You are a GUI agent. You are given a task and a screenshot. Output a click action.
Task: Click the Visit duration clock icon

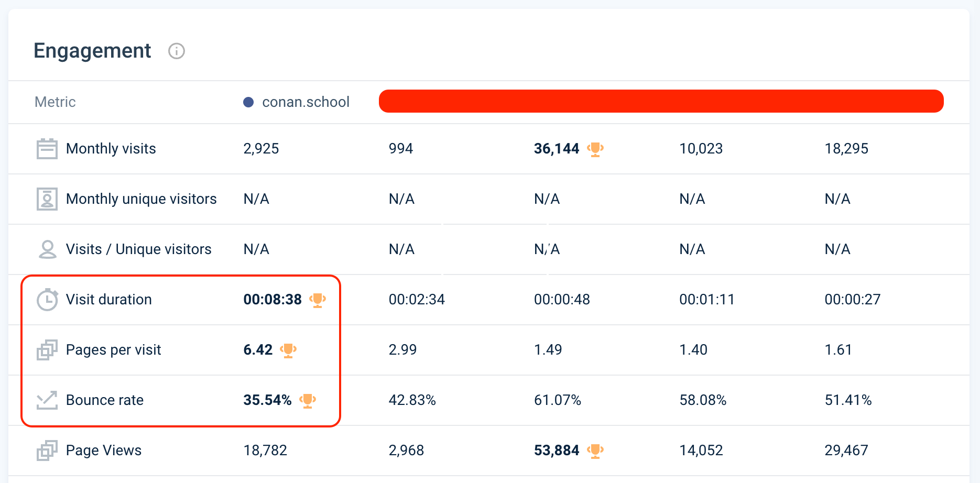pos(47,300)
